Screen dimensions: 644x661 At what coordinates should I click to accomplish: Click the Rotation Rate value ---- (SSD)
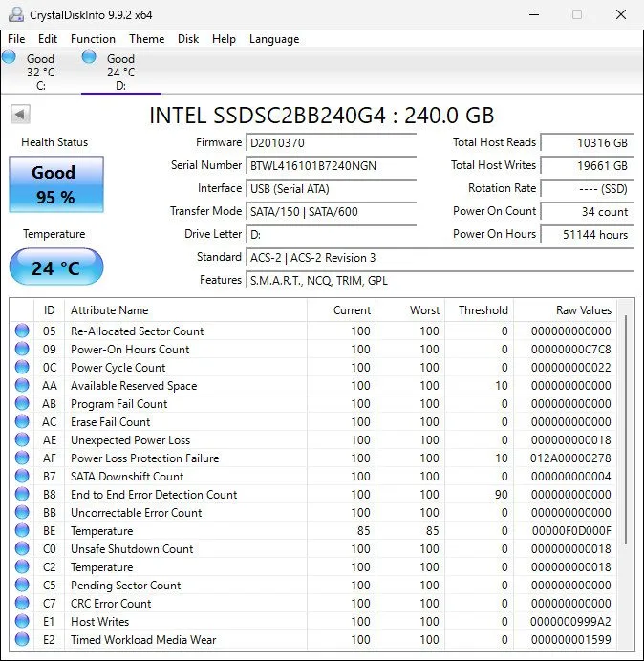pyautogui.click(x=587, y=188)
